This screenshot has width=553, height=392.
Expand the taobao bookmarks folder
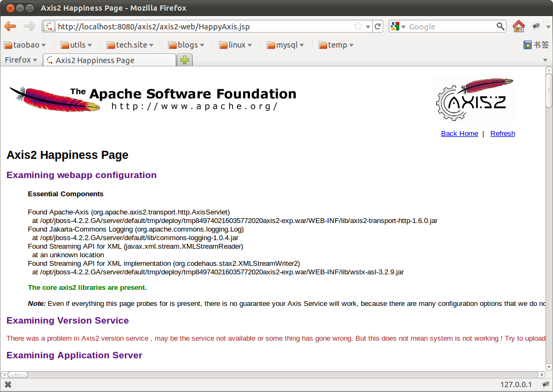25,45
